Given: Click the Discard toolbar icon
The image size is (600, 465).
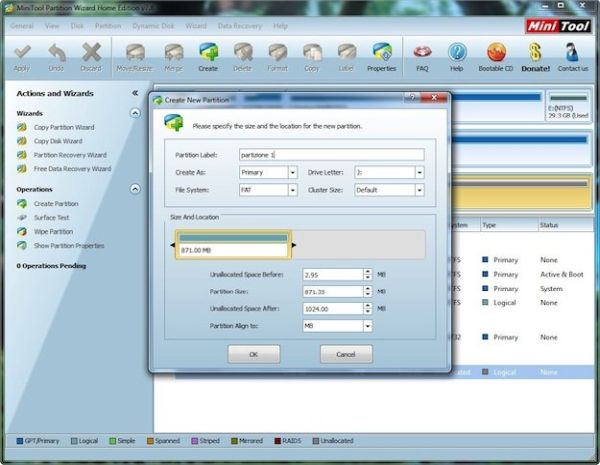Looking at the screenshot, I should point(91,53).
